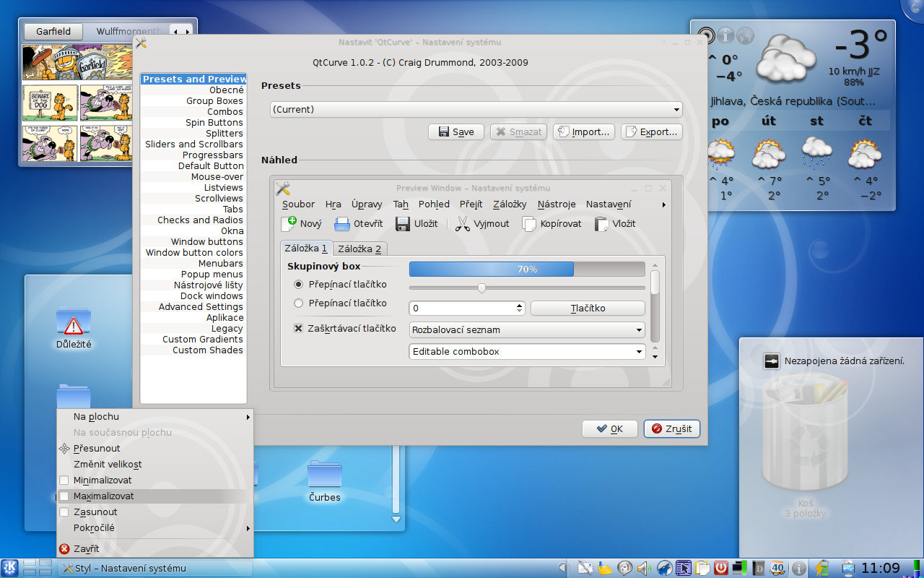Click the mail envelope tray icon
This screenshot has width=924, height=578.
pyautogui.click(x=585, y=568)
